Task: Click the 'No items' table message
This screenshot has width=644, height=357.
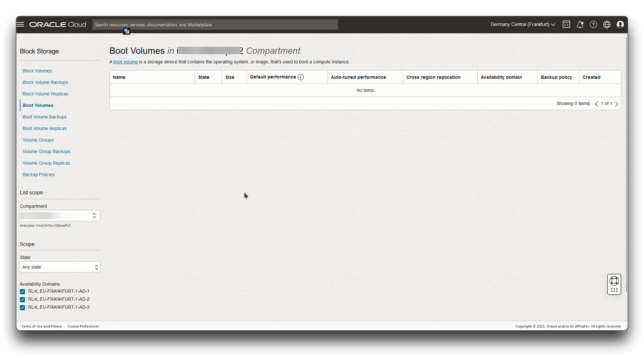Action: click(x=365, y=90)
